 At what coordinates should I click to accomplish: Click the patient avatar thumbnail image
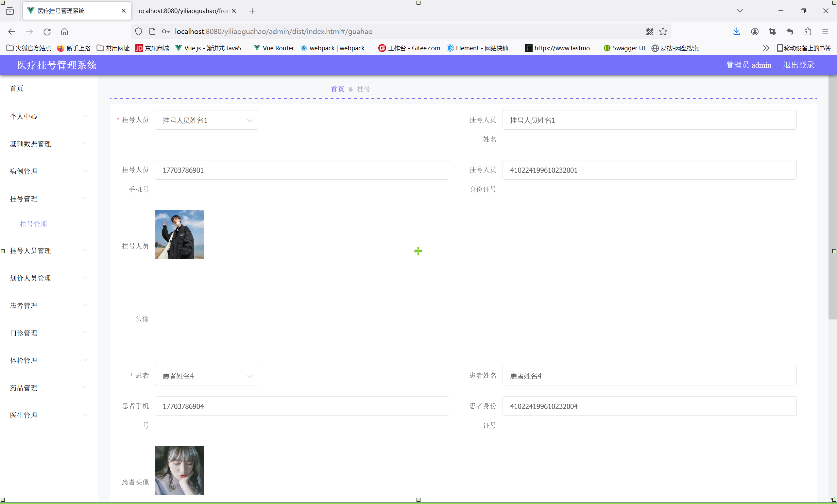click(179, 470)
